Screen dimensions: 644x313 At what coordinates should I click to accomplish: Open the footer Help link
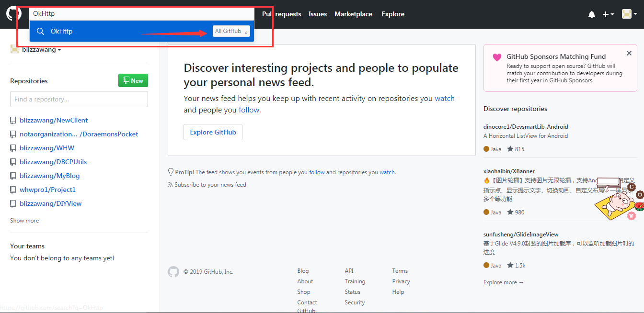pyautogui.click(x=398, y=292)
